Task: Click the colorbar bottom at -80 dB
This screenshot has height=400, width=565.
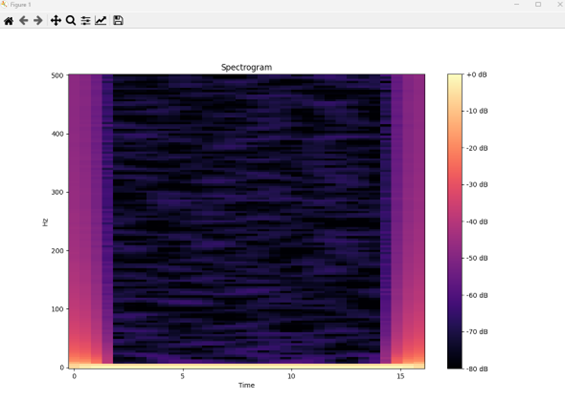Action: (x=455, y=367)
